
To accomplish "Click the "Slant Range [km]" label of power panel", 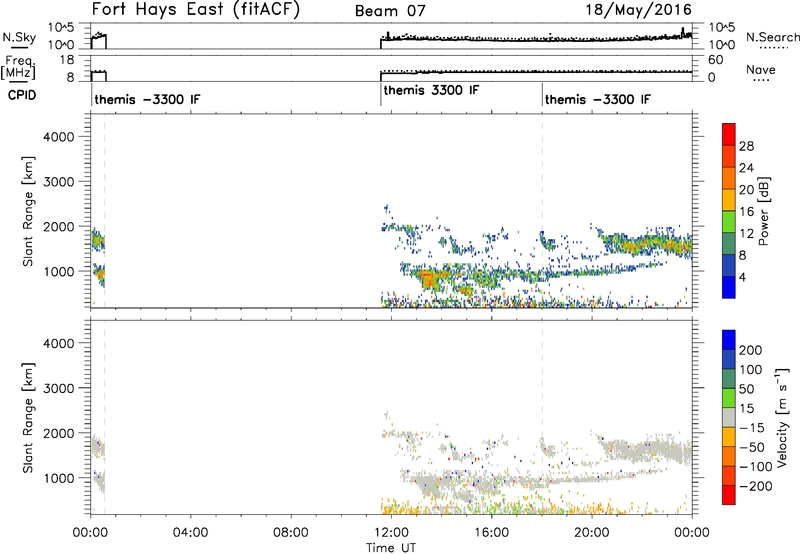I will click(x=28, y=211).
